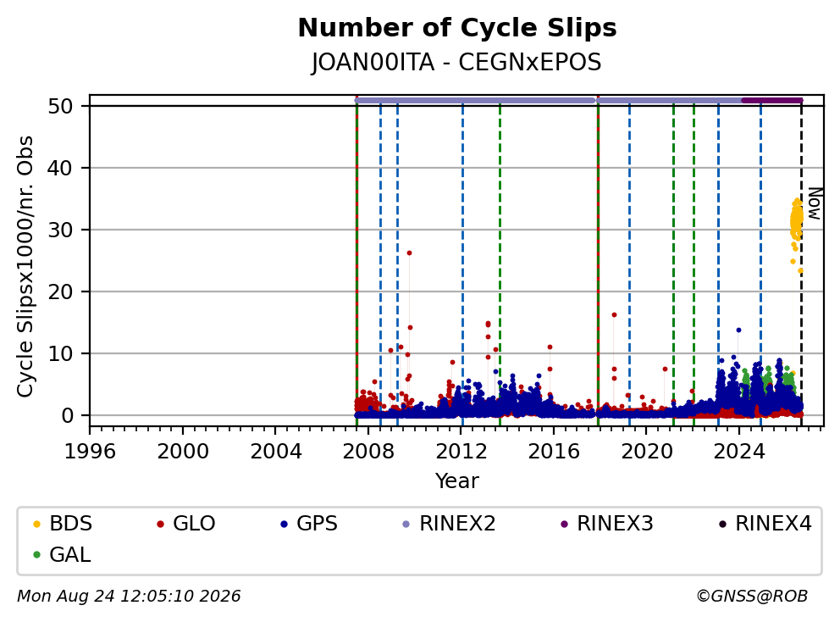Click the '20' y-axis tick label

point(60,292)
